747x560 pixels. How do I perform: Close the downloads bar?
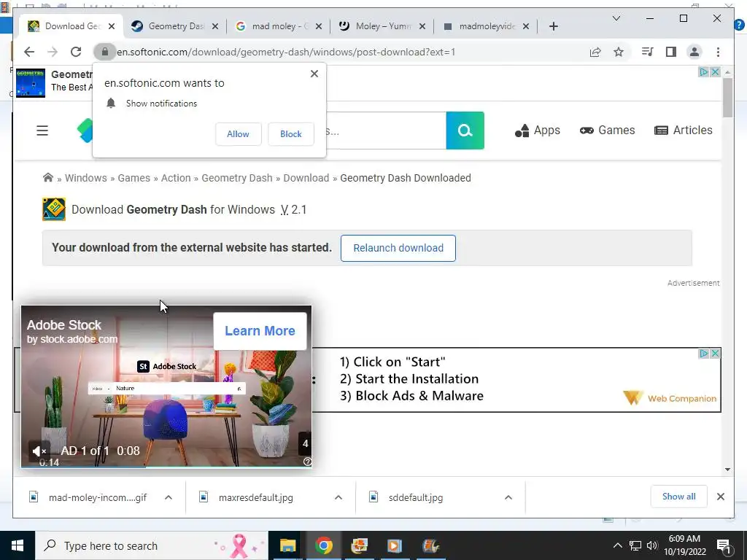[720, 497]
